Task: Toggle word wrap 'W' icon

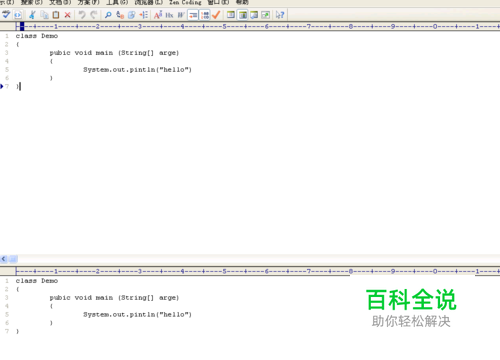Action: click(x=181, y=15)
